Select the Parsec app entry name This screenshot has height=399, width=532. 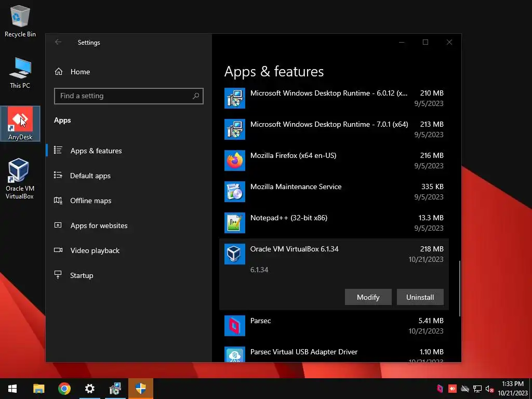261,321
